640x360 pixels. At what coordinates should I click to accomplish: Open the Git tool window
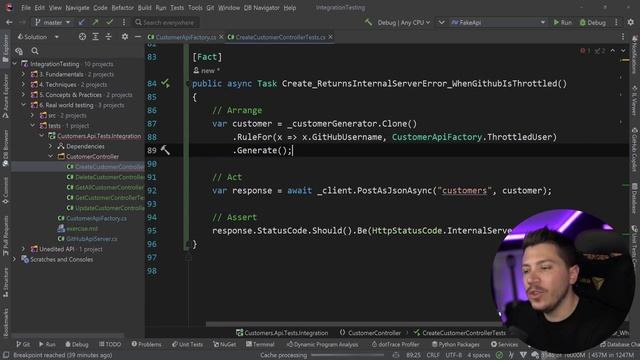pos(23,344)
